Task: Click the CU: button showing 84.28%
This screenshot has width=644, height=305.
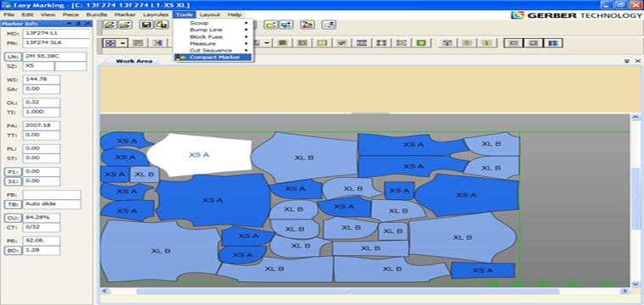Action: coord(12,218)
